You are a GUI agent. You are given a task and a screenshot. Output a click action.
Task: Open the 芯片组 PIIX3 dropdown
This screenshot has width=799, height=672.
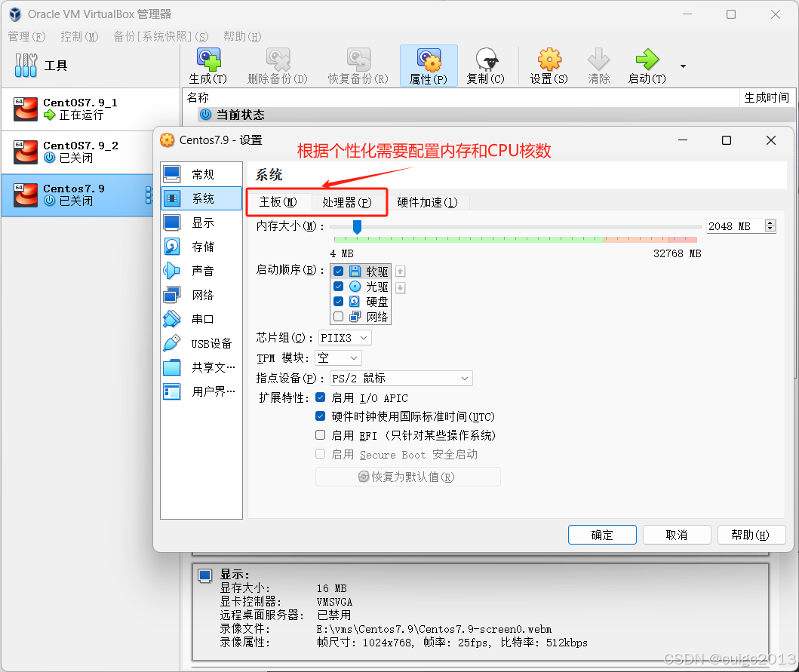click(x=345, y=338)
